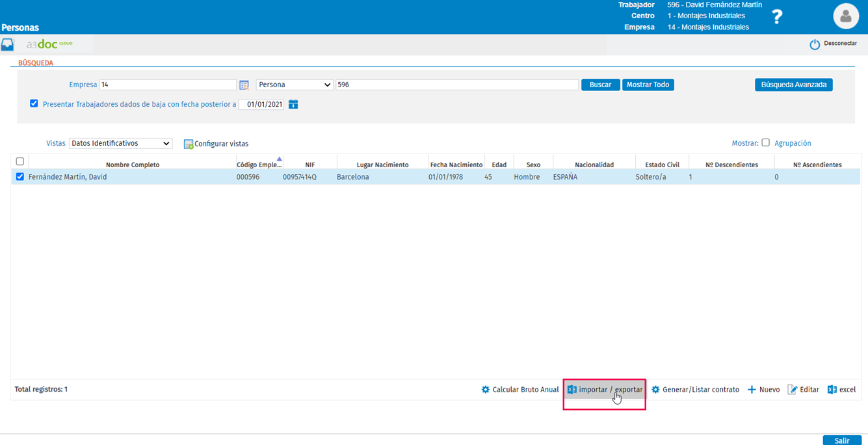Viewport: 868px width, 445px height.
Task: Open the Empresa selector grid icon
Action: pos(244,85)
